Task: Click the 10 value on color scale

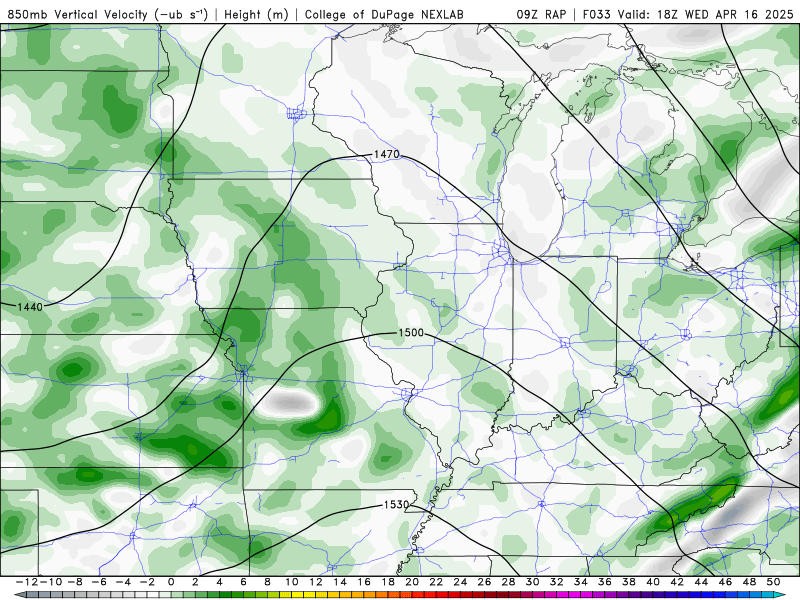Action: [x=291, y=582]
